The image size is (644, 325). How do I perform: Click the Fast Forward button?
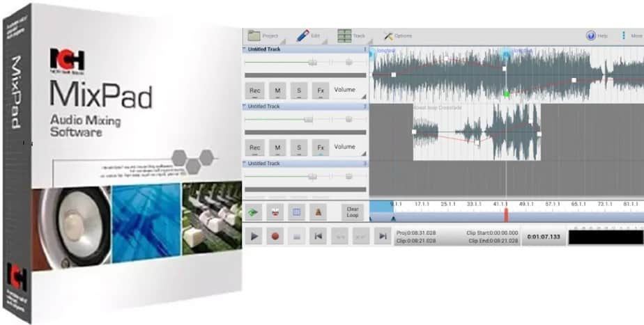tap(361, 236)
